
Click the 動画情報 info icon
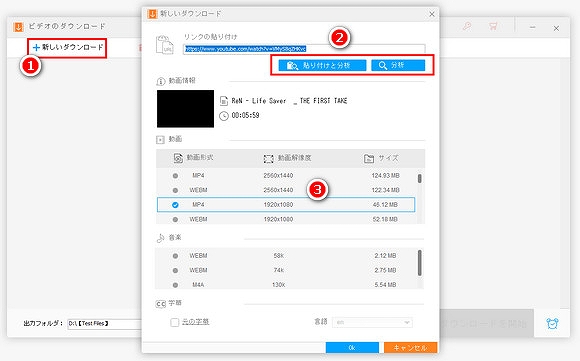tap(161, 81)
